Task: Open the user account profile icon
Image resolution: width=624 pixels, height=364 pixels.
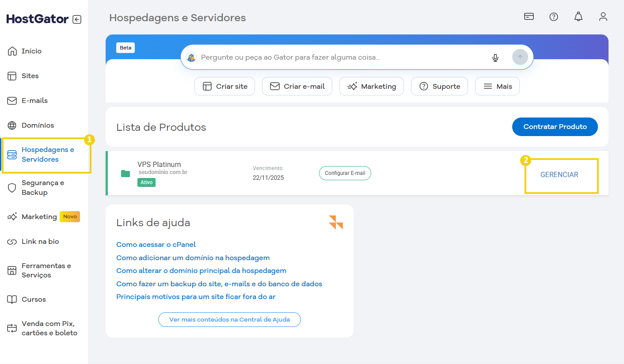Action: pos(603,16)
